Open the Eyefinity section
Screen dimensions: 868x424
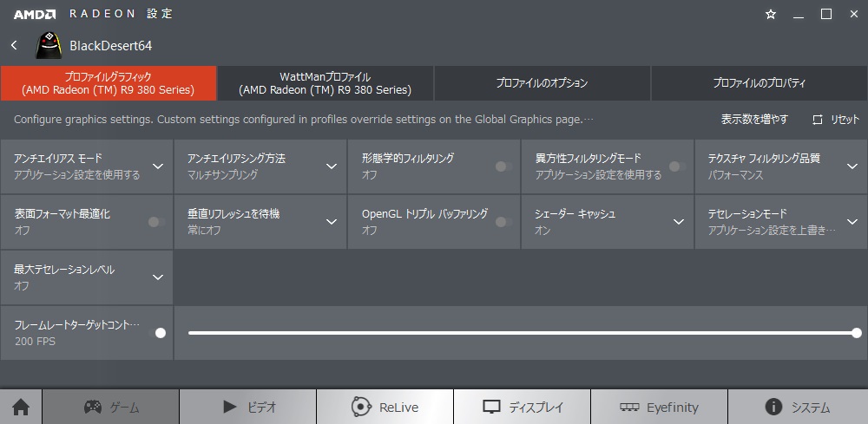tap(660, 408)
